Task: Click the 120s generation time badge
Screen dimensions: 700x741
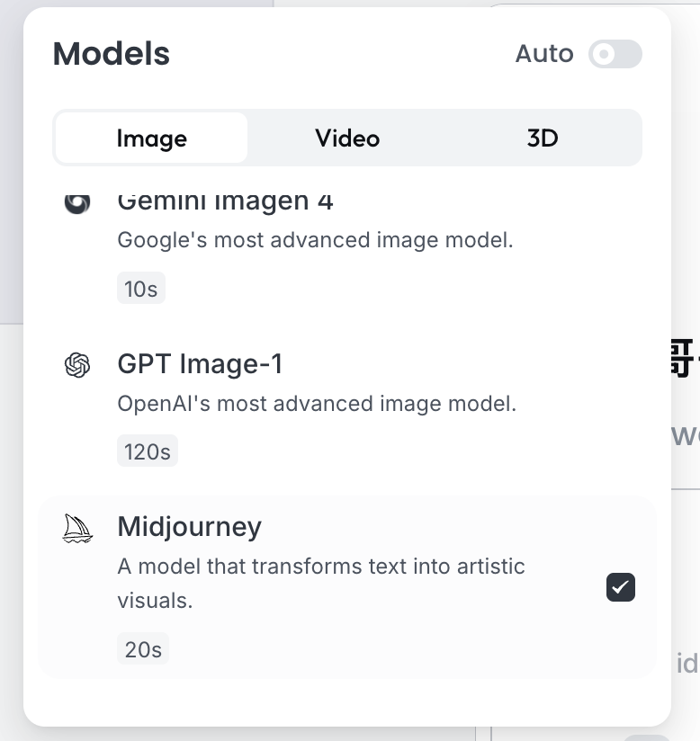Action: [x=148, y=451]
